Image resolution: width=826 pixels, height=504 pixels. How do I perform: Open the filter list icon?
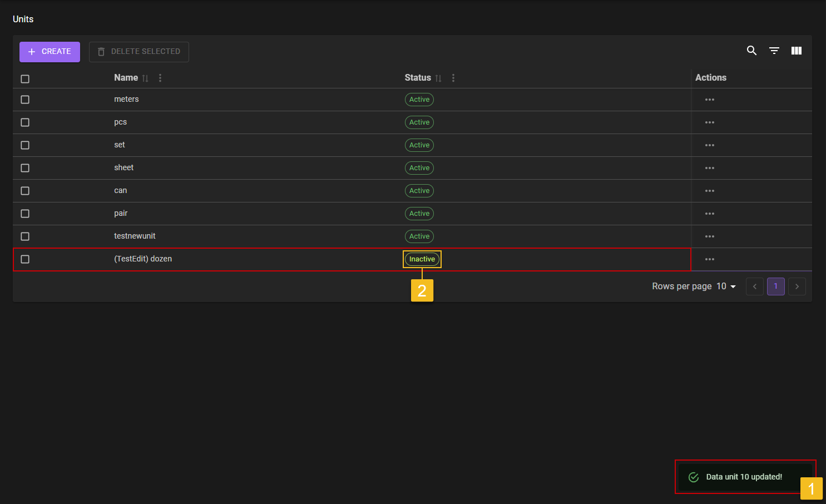point(774,51)
